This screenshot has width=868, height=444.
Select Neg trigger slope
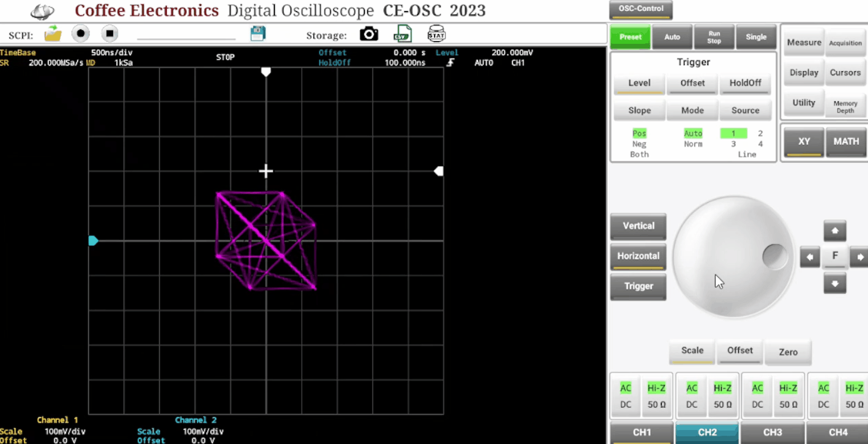pos(639,144)
